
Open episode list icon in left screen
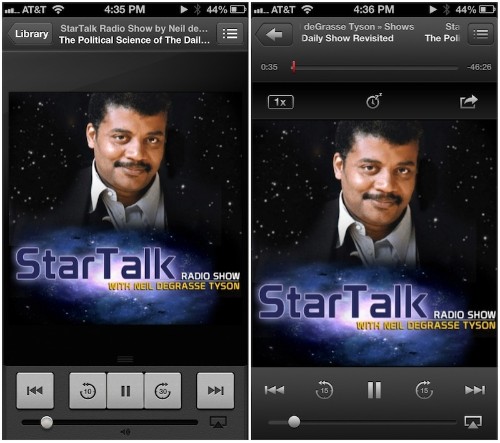pyautogui.click(x=230, y=33)
